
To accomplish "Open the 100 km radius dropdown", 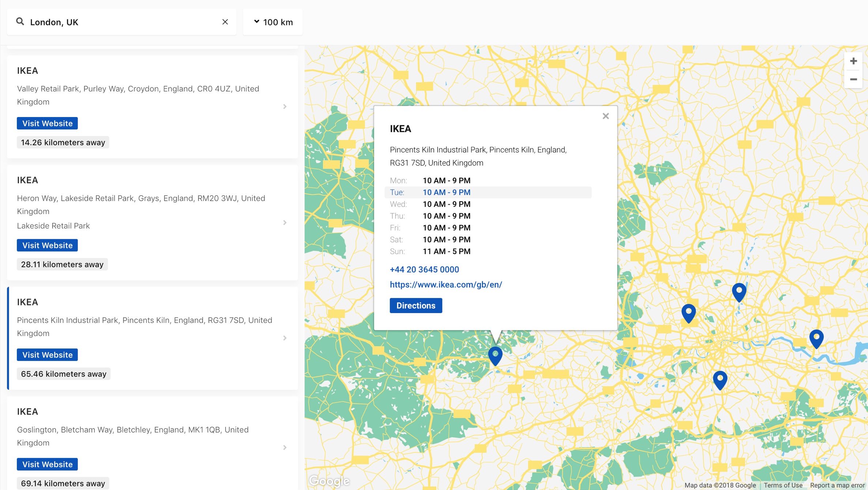I will point(272,22).
